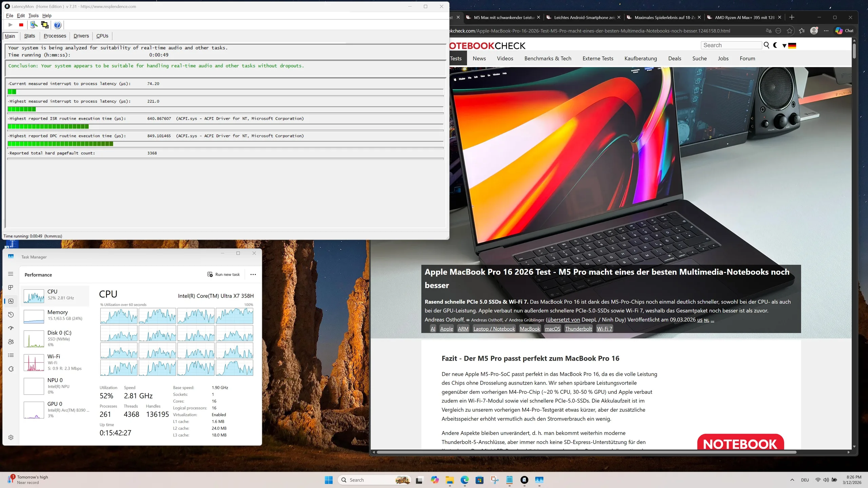This screenshot has width=868, height=488.
Task: Click Run new task button
Action: point(223,274)
